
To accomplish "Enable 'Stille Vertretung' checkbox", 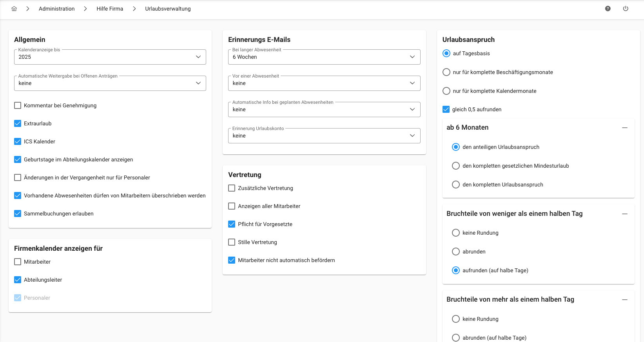I will (232, 242).
